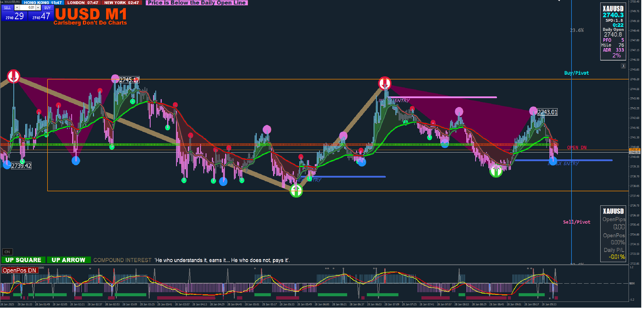This screenshot has height=318, width=644.
Task: Click blue dot next to 2739.42 label
Action: 7,165
